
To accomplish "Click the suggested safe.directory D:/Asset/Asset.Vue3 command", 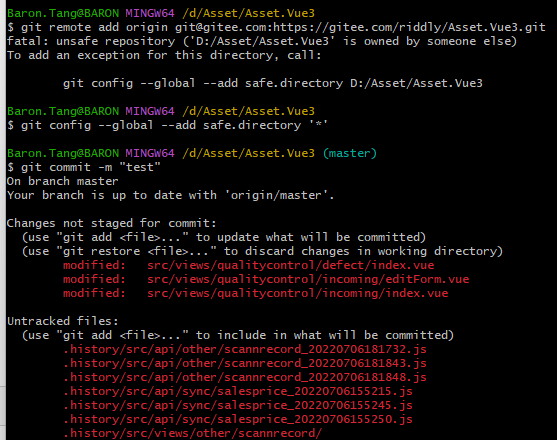I will pyautogui.click(x=273, y=83).
